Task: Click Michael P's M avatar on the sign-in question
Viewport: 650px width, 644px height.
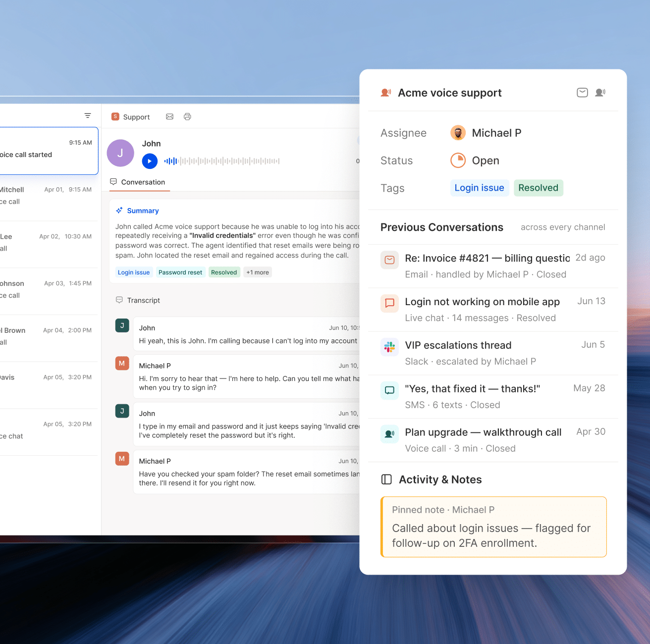Action: tap(122, 363)
